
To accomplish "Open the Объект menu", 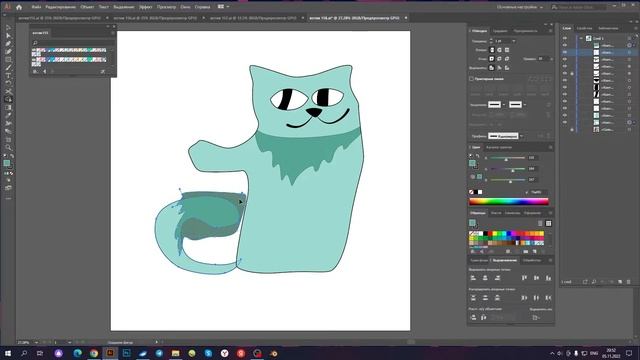I will [x=87, y=7].
